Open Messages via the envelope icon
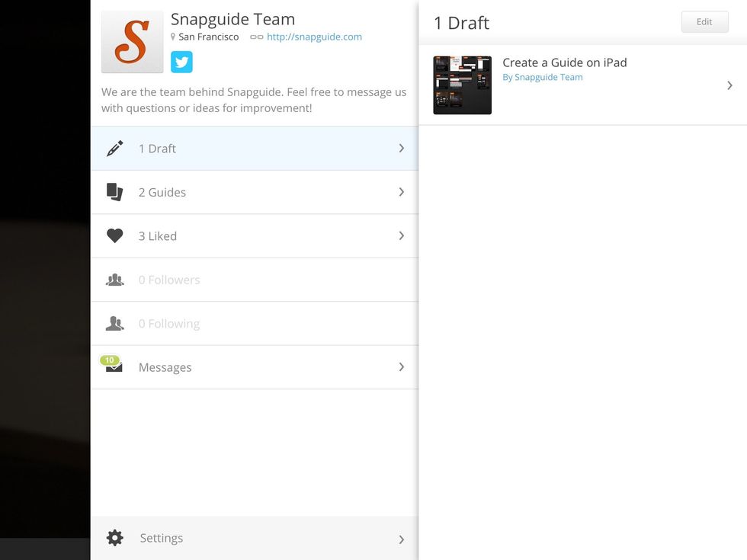 tap(114, 367)
